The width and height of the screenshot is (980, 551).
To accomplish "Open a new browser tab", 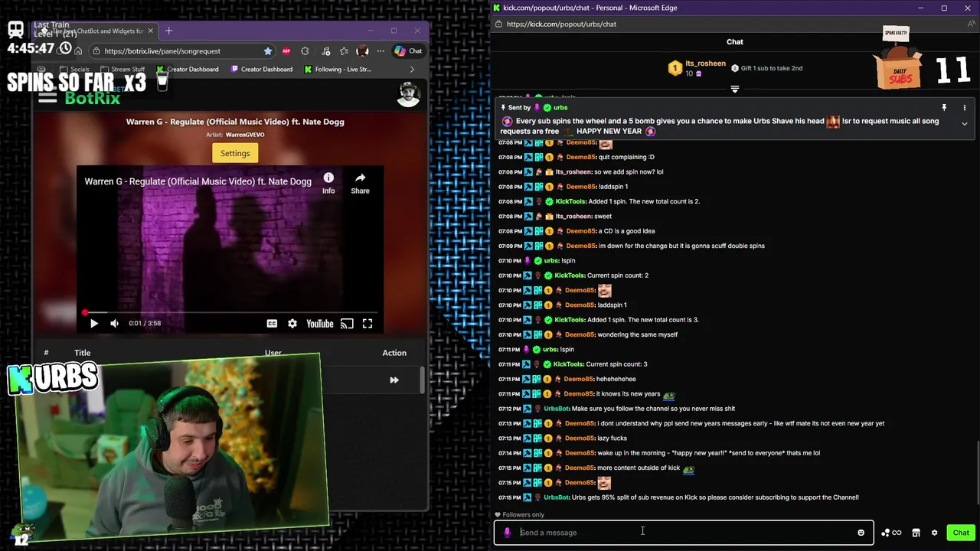I will tap(168, 31).
